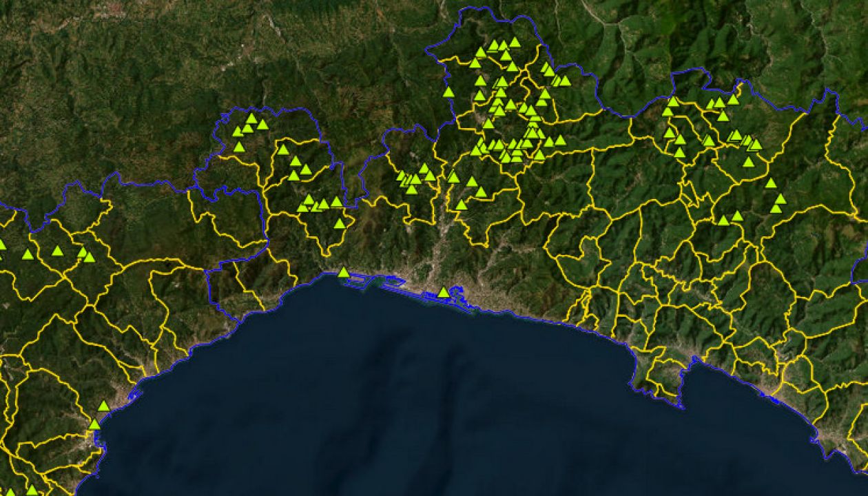The height and width of the screenshot is (496, 868).
Task: Click the single triangle left of the far-west marker pair
Action: (x=57, y=251)
